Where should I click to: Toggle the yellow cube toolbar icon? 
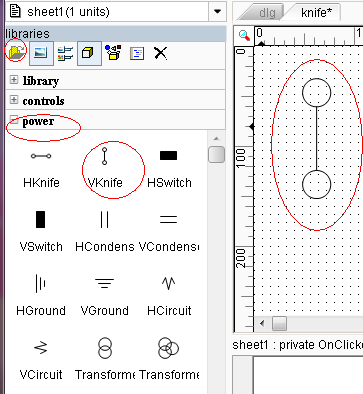click(x=89, y=53)
